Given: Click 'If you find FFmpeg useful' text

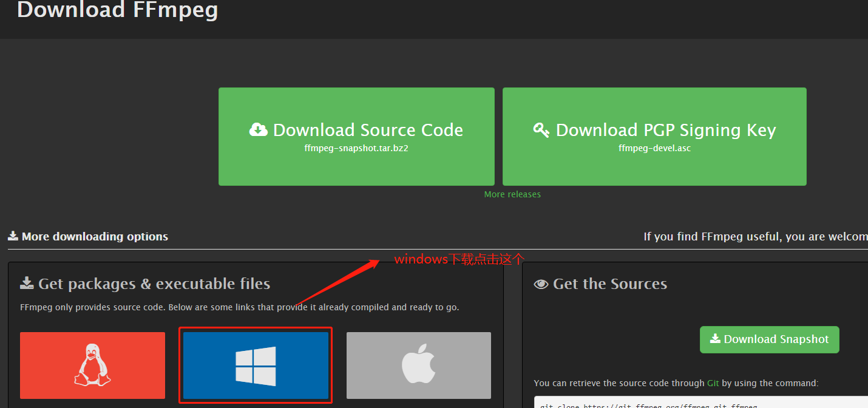Looking at the screenshot, I should [x=756, y=236].
